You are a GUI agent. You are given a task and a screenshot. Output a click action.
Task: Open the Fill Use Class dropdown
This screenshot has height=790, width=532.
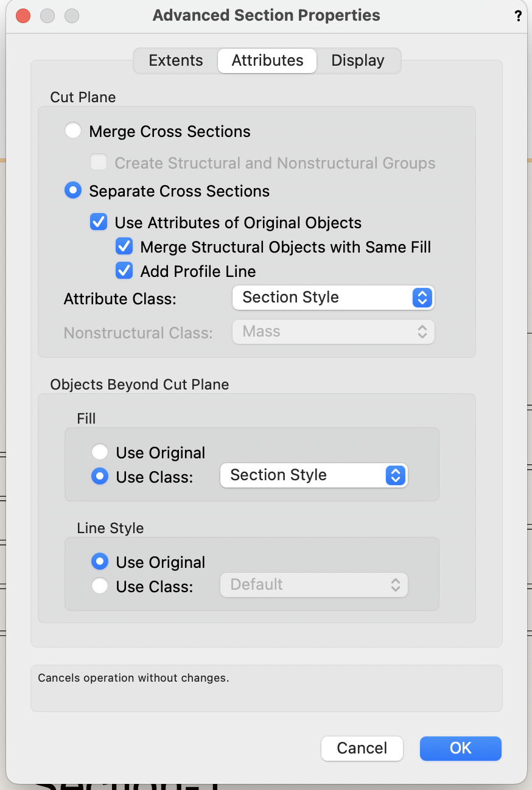[x=313, y=475]
